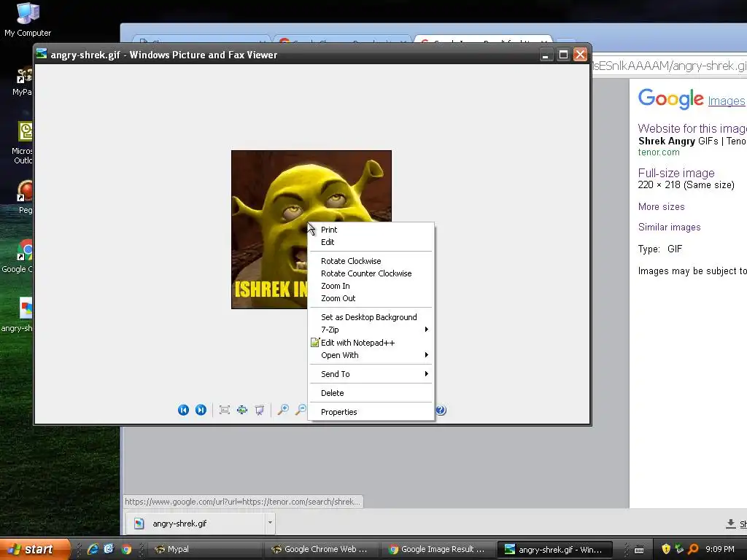Click on-screen keyboard icon in taskbar
747x560 pixels.
pyautogui.click(x=639, y=550)
